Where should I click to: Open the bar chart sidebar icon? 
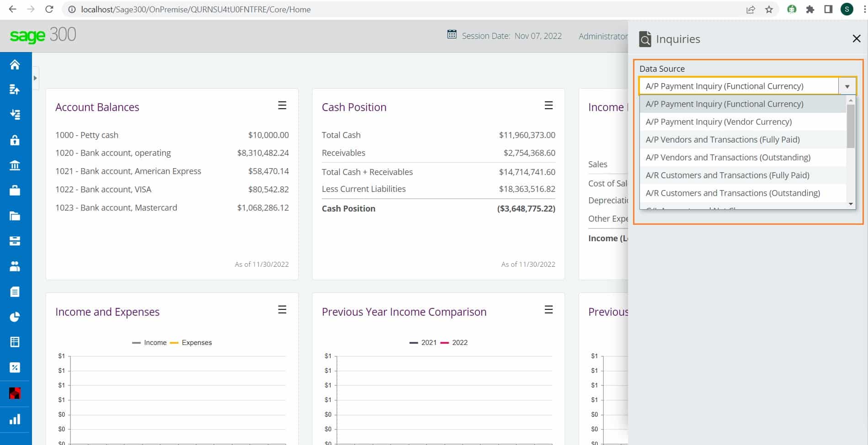click(15, 419)
